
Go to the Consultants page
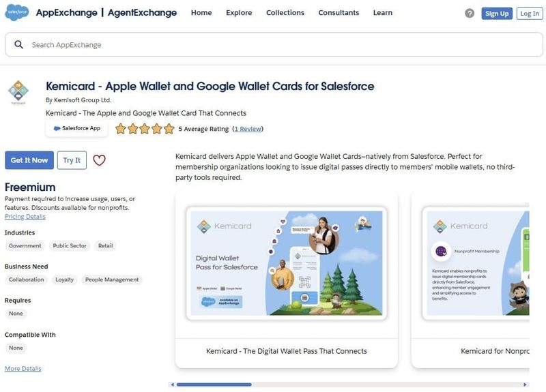339,13
